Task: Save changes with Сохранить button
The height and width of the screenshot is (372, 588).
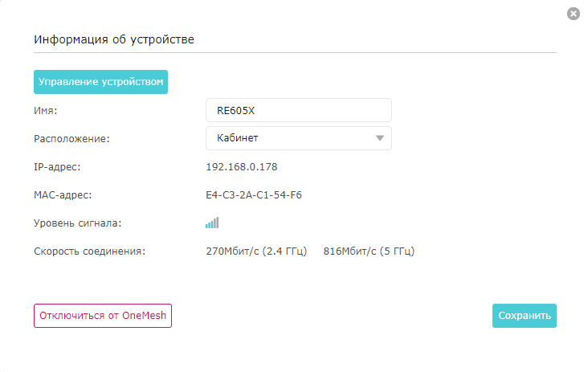Action: point(525,316)
